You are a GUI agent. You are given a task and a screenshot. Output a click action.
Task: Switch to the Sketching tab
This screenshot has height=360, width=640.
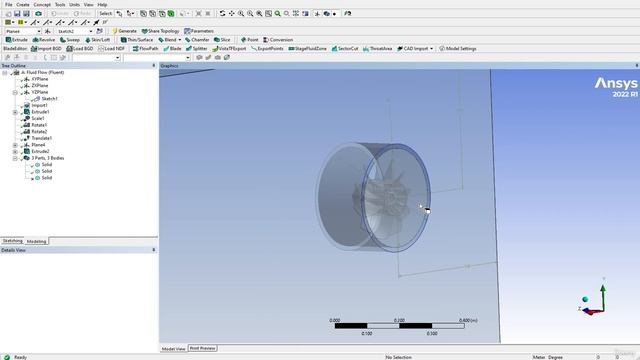pyautogui.click(x=12, y=241)
